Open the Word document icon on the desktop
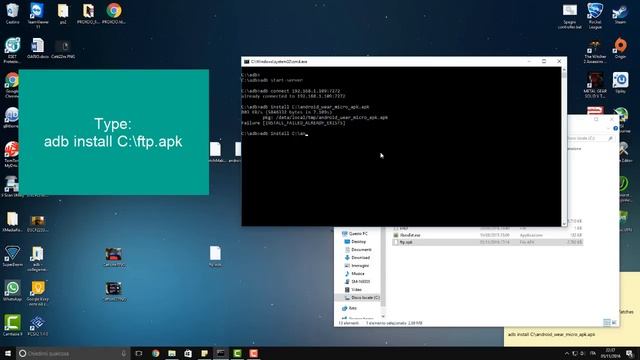 [x=38, y=48]
